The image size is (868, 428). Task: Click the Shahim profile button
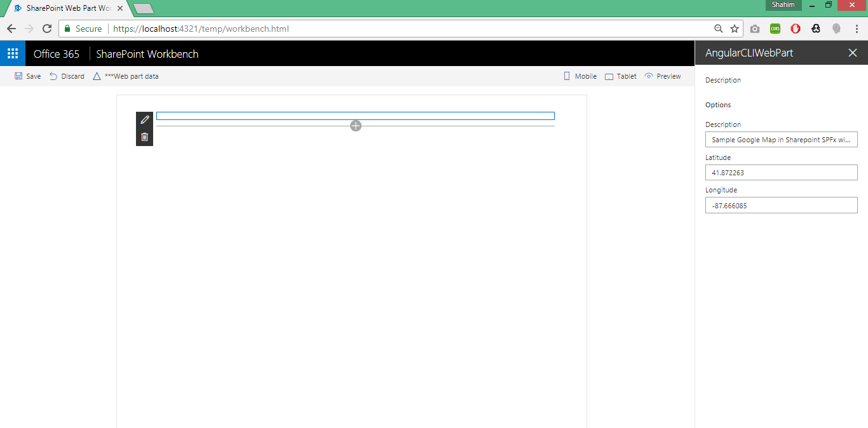(x=783, y=5)
